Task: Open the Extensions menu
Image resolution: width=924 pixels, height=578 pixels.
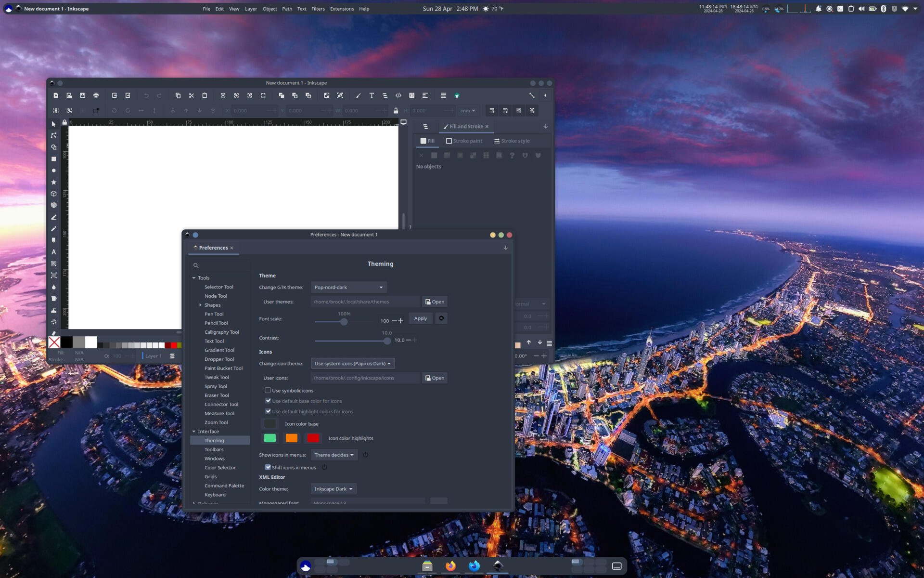Action: pyautogui.click(x=342, y=9)
